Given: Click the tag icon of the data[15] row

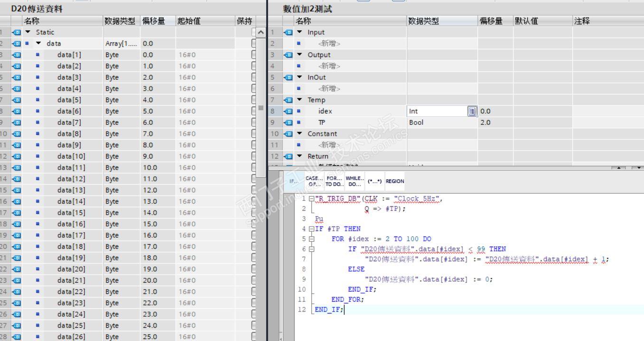Looking at the screenshot, I should 17,213.
